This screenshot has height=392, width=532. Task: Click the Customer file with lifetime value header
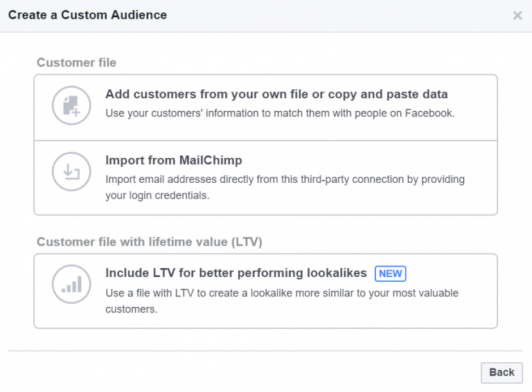point(149,242)
